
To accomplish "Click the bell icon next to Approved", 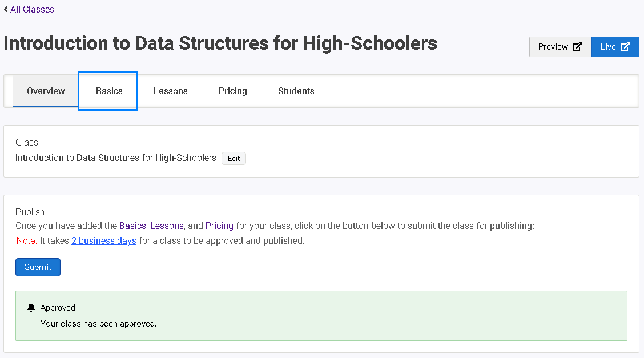I will coord(31,308).
